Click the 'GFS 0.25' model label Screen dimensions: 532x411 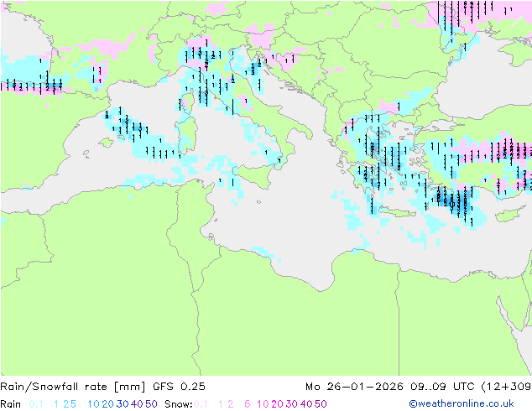[179, 387]
